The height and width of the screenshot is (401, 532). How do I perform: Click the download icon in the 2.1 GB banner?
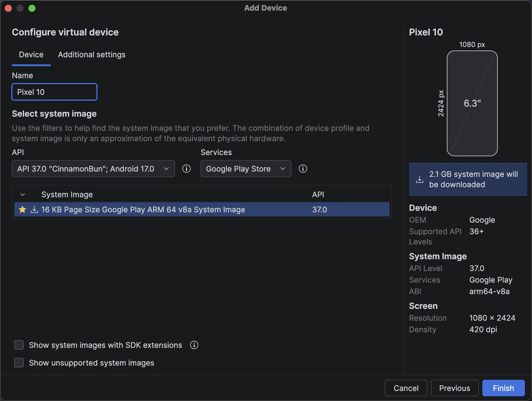420,179
